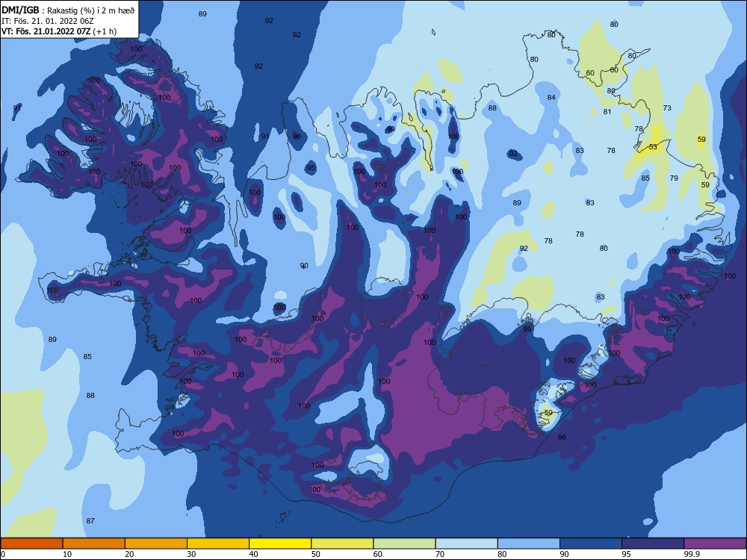Click the legend tick label '10'
Image resolution: width=747 pixels, height=560 pixels.
click(67, 554)
